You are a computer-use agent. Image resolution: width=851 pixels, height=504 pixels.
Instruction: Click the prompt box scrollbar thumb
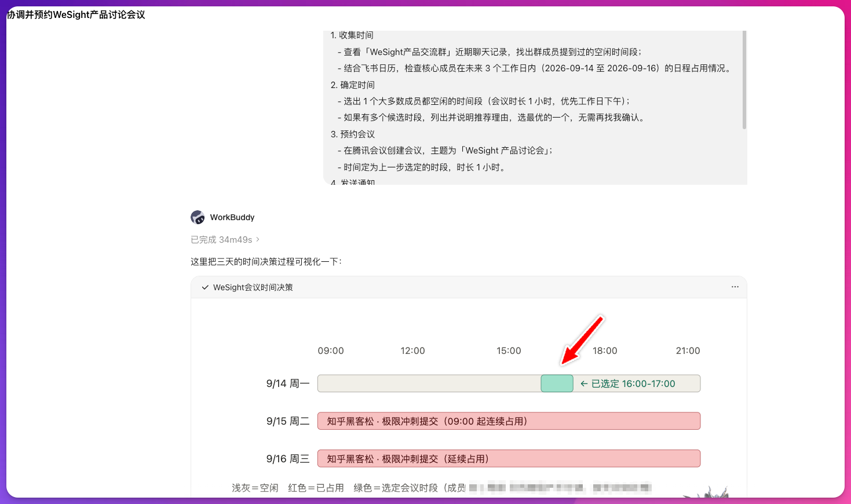click(x=744, y=80)
